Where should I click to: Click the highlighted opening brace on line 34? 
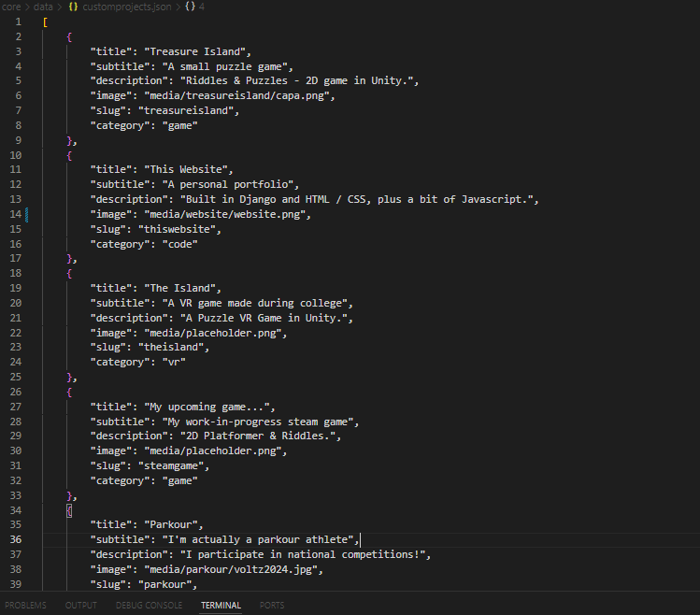tap(69, 510)
